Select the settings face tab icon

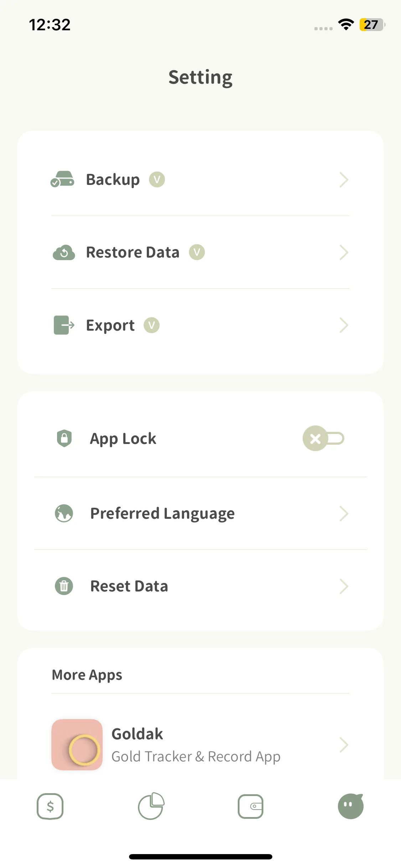[351, 806]
